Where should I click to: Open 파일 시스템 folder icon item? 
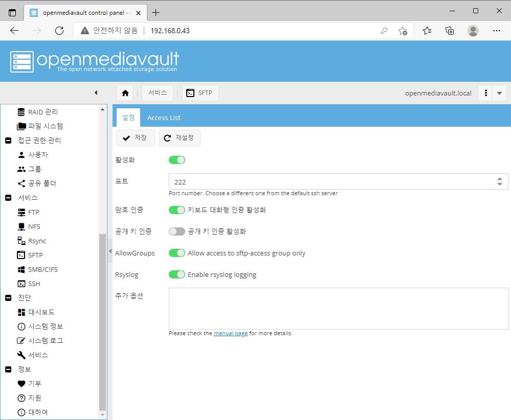coord(40,126)
